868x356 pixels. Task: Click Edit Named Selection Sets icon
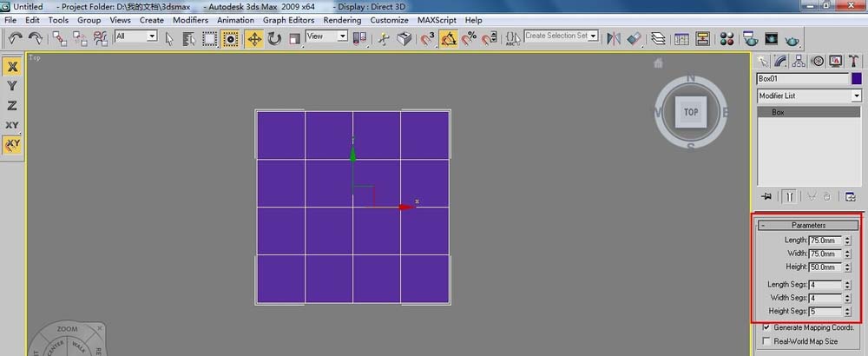pyautogui.click(x=513, y=38)
